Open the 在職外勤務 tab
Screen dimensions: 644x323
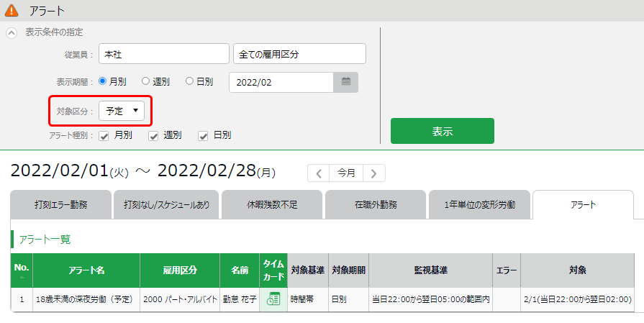pos(375,205)
